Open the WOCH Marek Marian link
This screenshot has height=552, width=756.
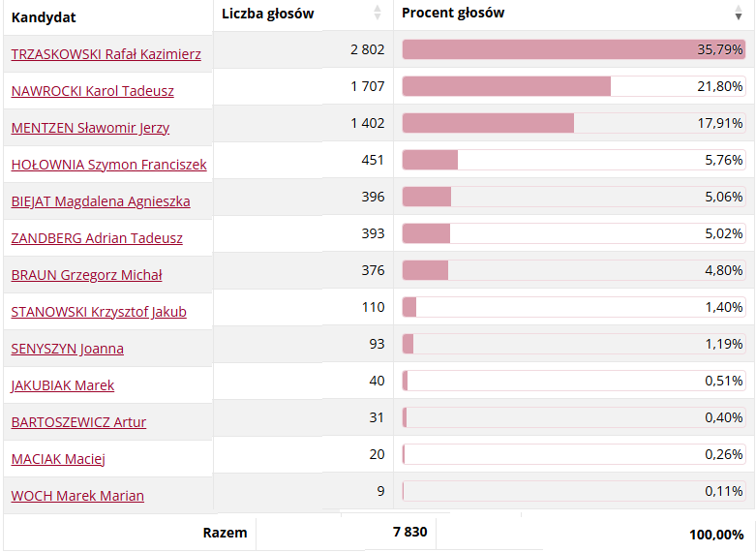[77, 496]
